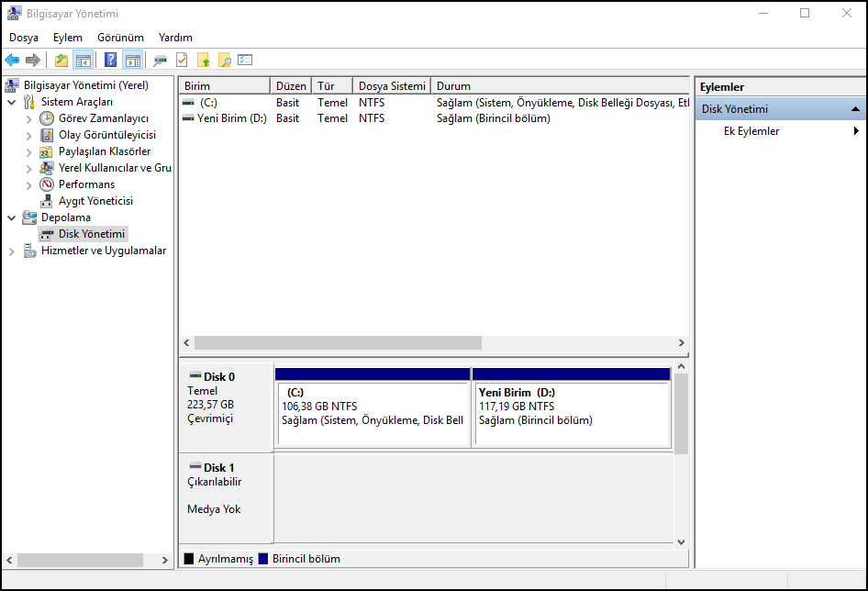Sort by the Dosya Sistemi column header
Viewport: 868px width, 591px height.
[392, 86]
